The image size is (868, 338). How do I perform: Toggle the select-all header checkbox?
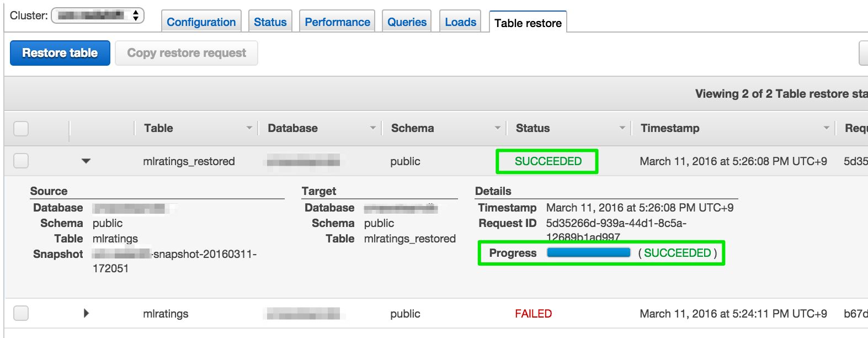coord(21,129)
